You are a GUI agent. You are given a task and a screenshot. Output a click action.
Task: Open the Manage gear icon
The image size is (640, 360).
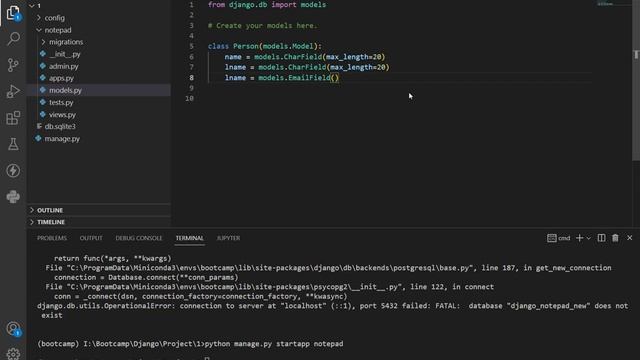13,353
